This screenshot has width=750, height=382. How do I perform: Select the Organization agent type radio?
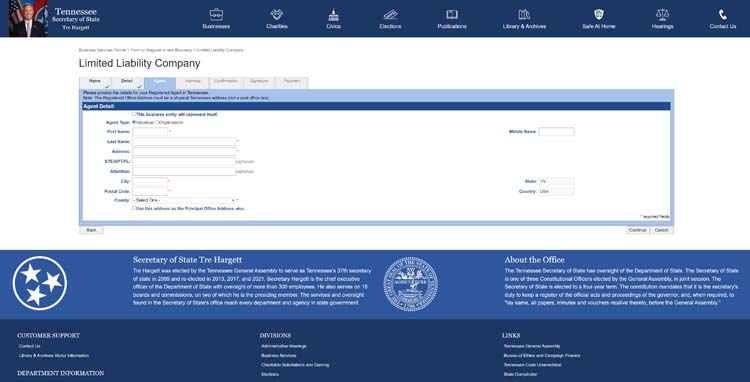[x=157, y=122]
